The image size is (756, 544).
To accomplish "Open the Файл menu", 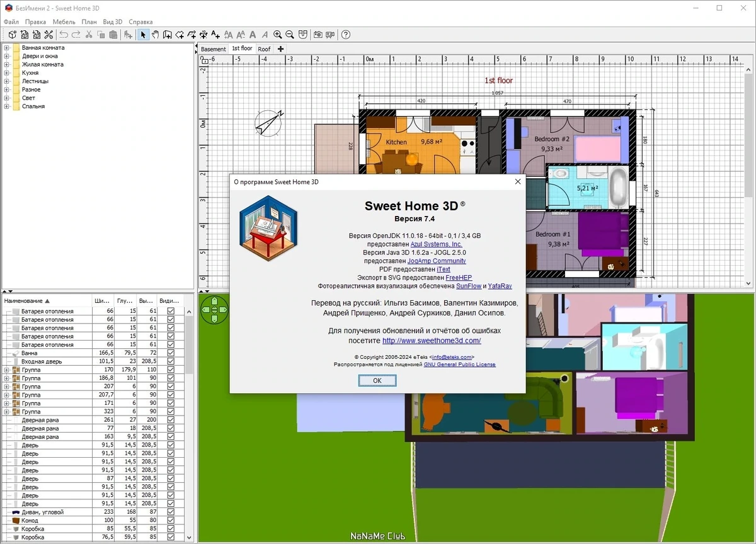I will pos(11,22).
